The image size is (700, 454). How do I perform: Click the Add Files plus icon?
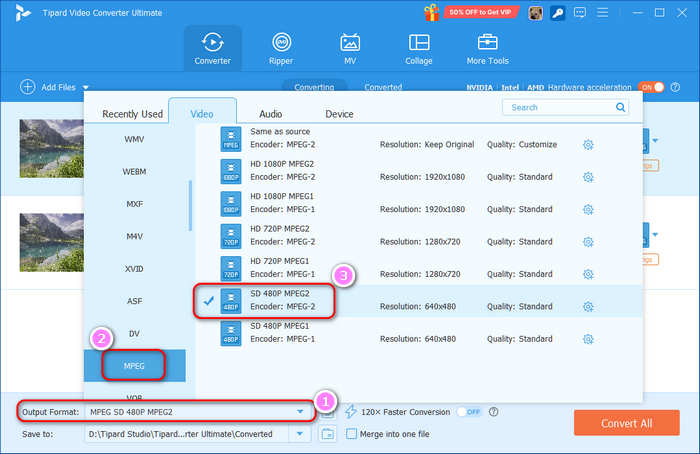pos(28,87)
